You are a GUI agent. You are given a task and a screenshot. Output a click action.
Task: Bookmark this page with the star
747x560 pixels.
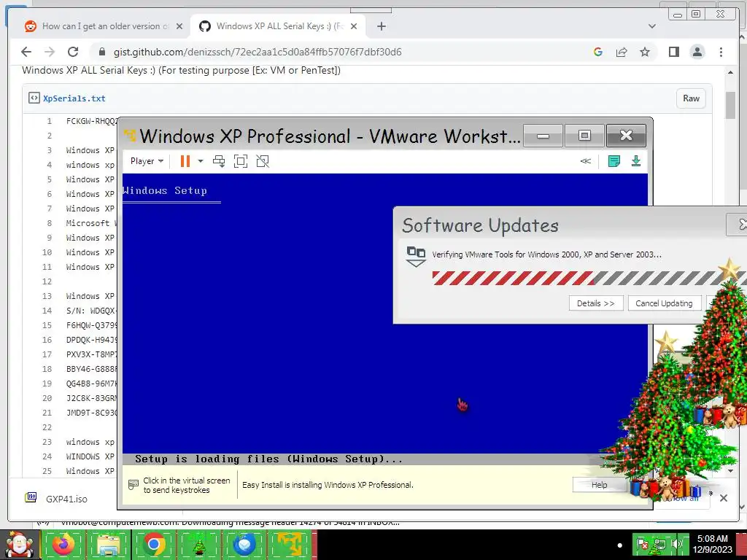pyautogui.click(x=645, y=52)
